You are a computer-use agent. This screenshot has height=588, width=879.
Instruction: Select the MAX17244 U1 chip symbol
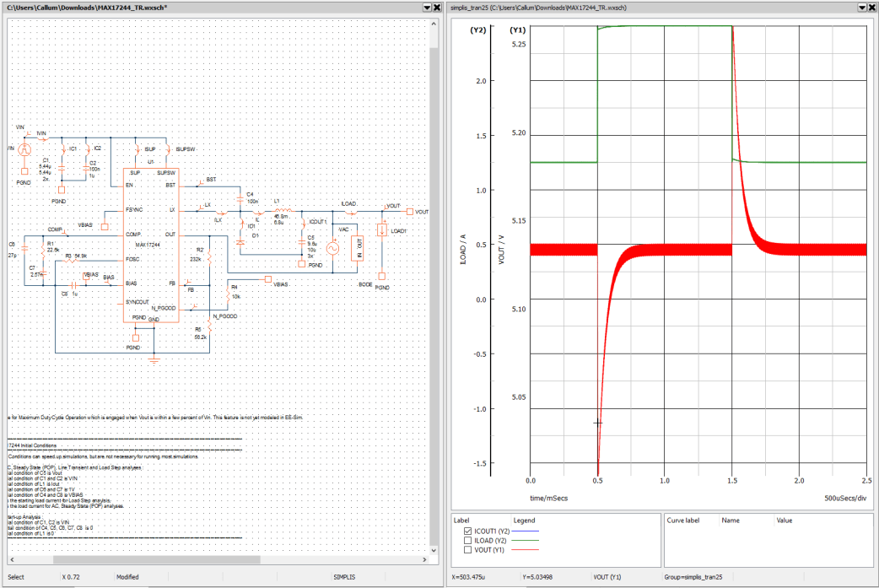coord(151,245)
